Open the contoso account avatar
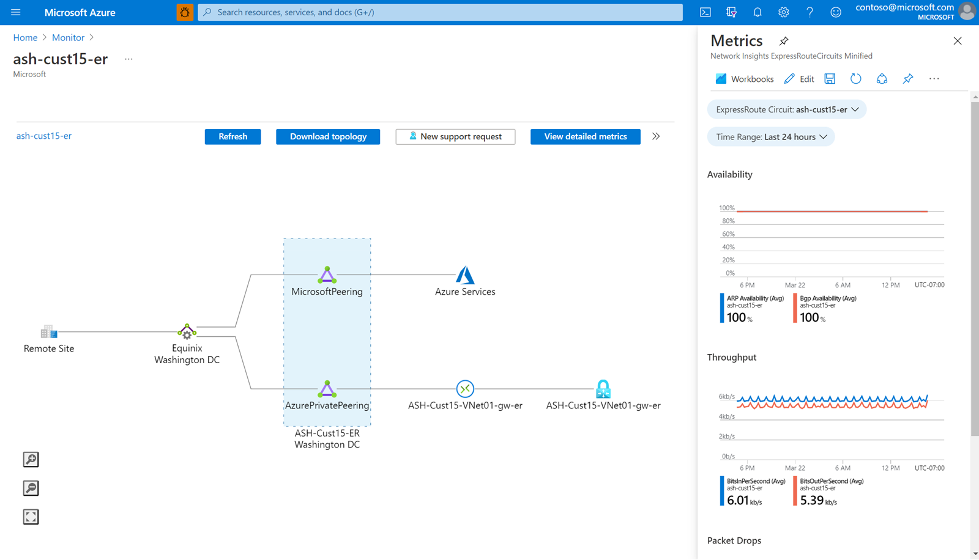The image size is (979, 560). (x=967, y=12)
